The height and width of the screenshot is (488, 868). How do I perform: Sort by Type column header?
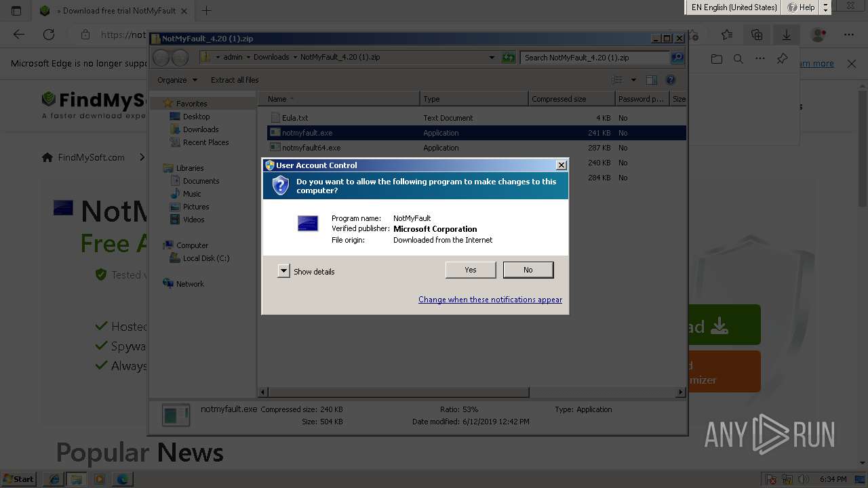tap(474, 99)
